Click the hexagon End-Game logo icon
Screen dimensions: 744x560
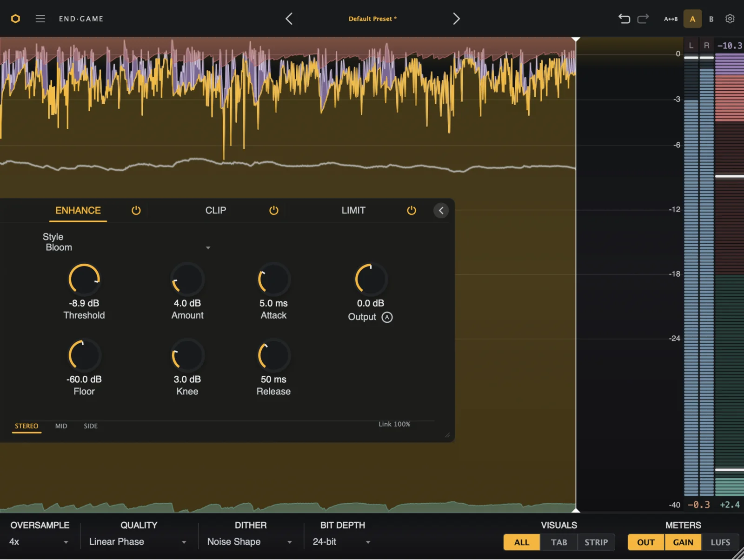[x=15, y=19]
